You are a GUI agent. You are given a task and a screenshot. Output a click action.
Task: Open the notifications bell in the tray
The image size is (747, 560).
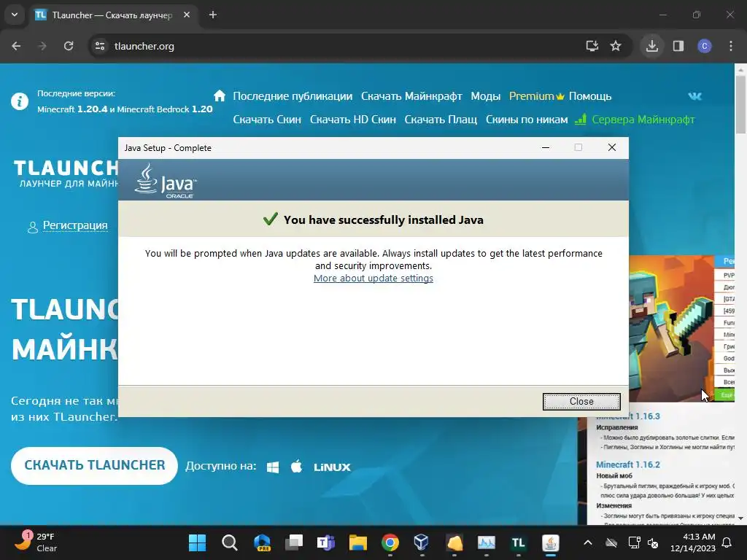click(727, 542)
